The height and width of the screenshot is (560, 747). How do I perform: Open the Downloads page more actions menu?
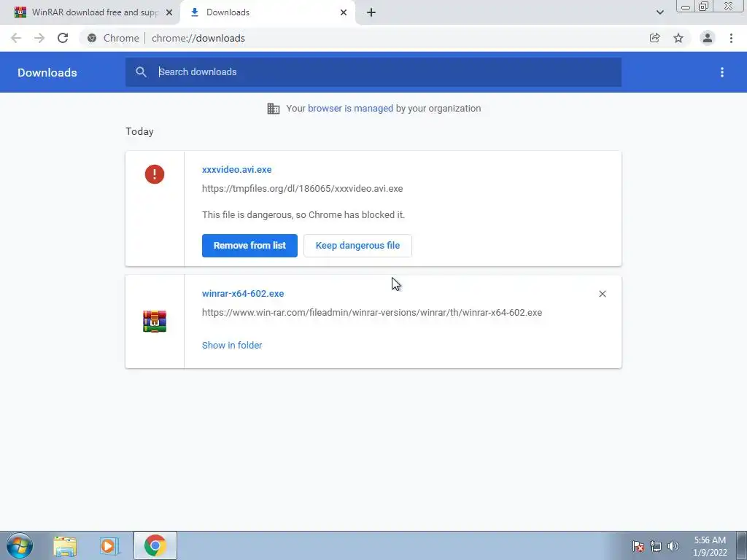tap(722, 72)
